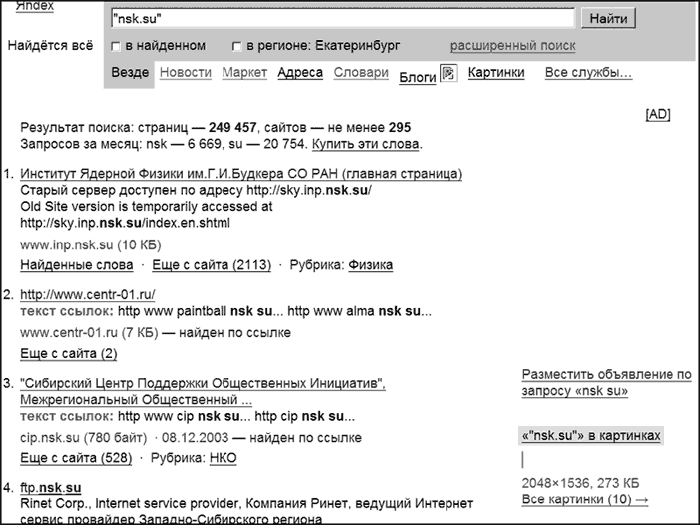Switch to the Новости tab
This screenshot has height=525, width=700.
(186, 72)
